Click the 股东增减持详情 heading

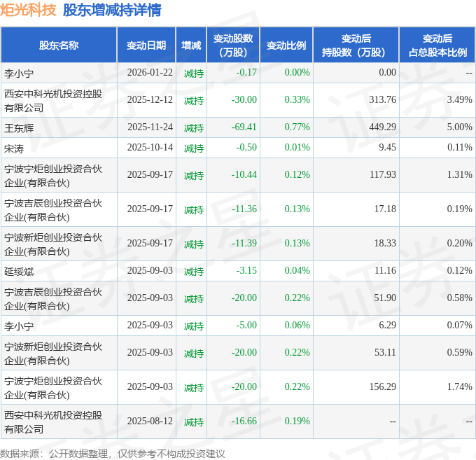[x=112, y=10]
